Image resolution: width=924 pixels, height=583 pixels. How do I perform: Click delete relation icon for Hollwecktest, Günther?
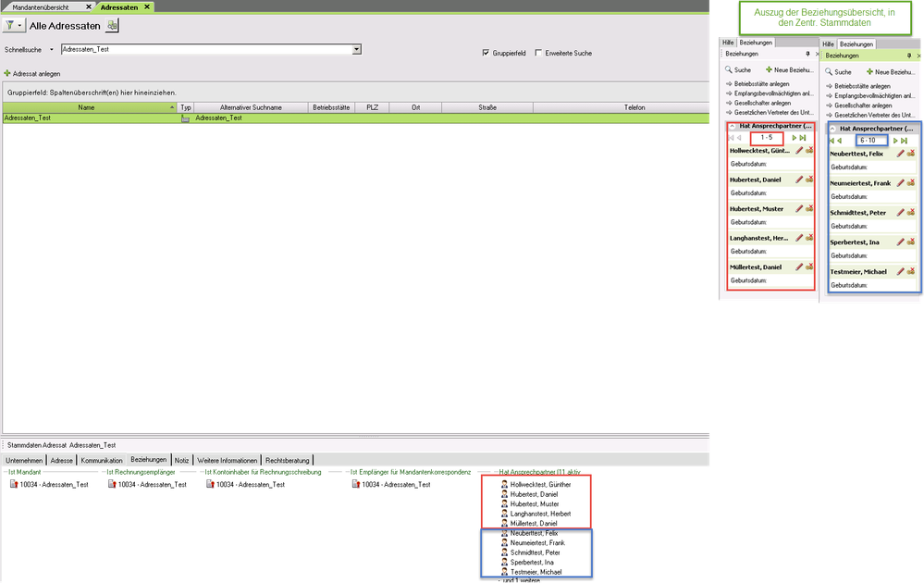809,150
